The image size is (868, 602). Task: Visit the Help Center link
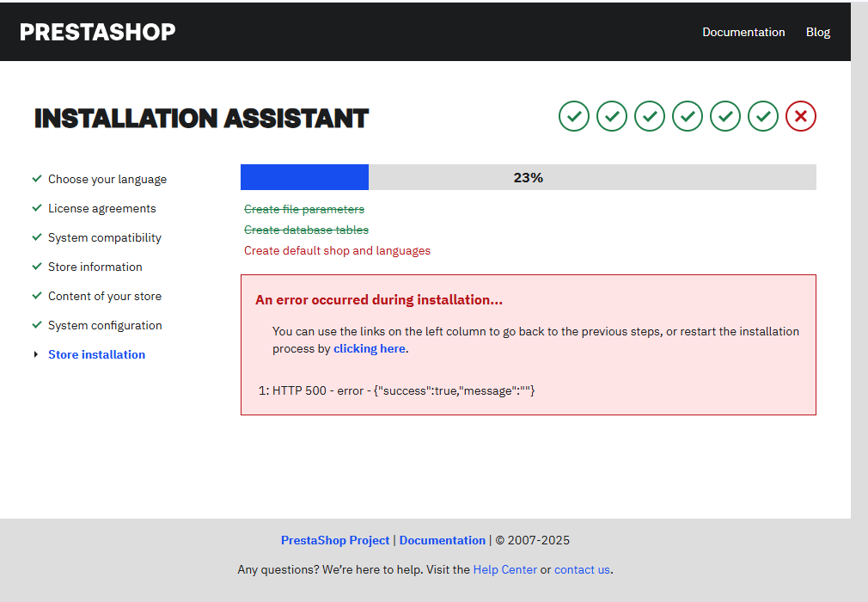[x=504, y=570]
